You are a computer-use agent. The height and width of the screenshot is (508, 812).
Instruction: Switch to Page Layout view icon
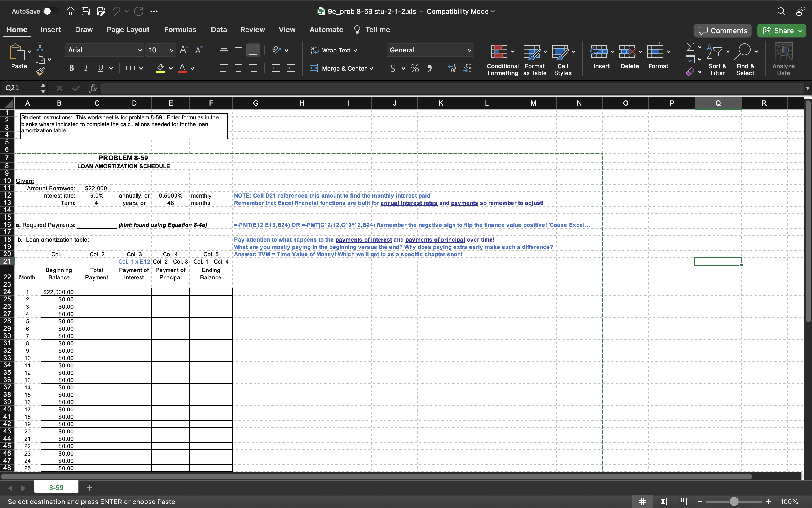tap(662, 502)
